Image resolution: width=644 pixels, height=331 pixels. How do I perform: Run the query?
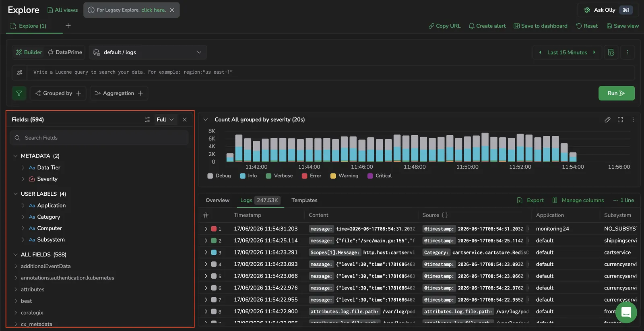(x=616, y=93)
